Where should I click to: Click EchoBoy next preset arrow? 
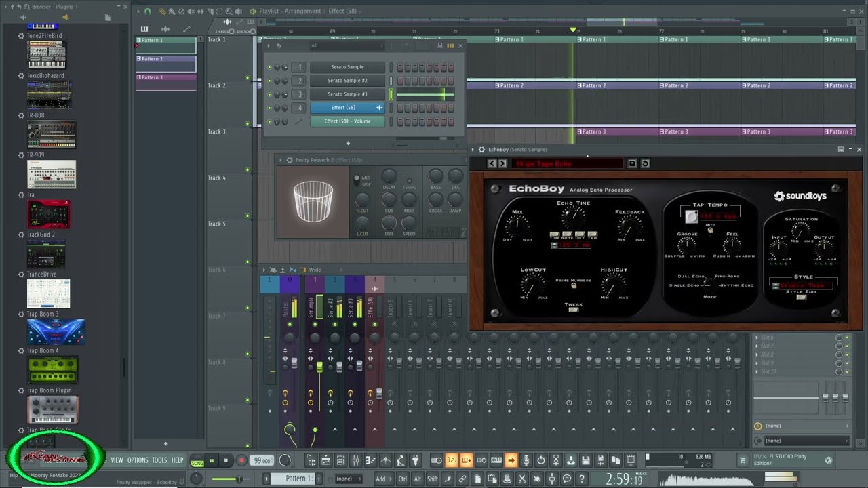502,163
